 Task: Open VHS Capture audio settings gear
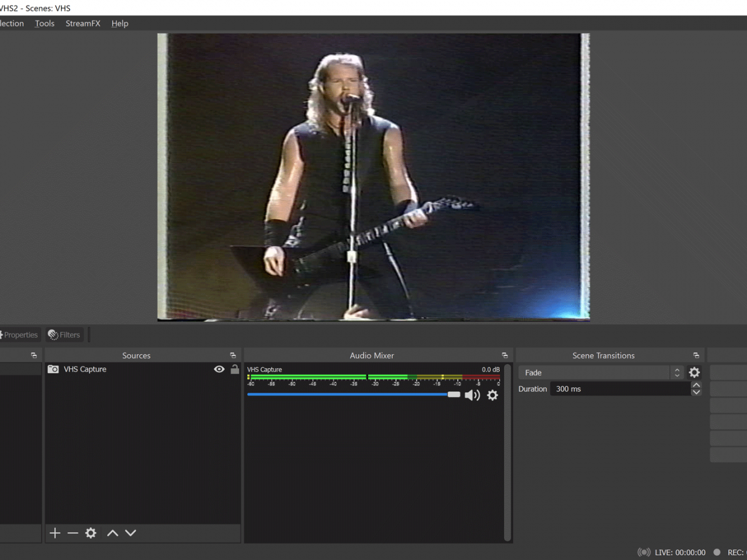492,395
